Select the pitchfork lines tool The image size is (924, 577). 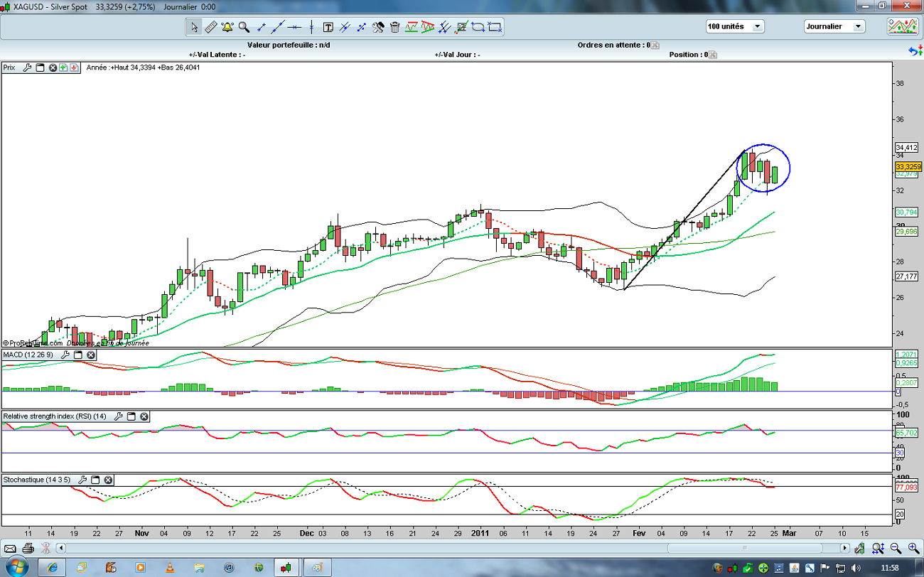pos(445,27)
